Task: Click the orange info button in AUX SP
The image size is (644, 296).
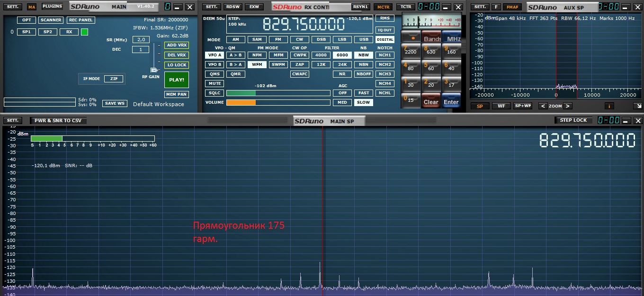Action: tap(610, 106)
